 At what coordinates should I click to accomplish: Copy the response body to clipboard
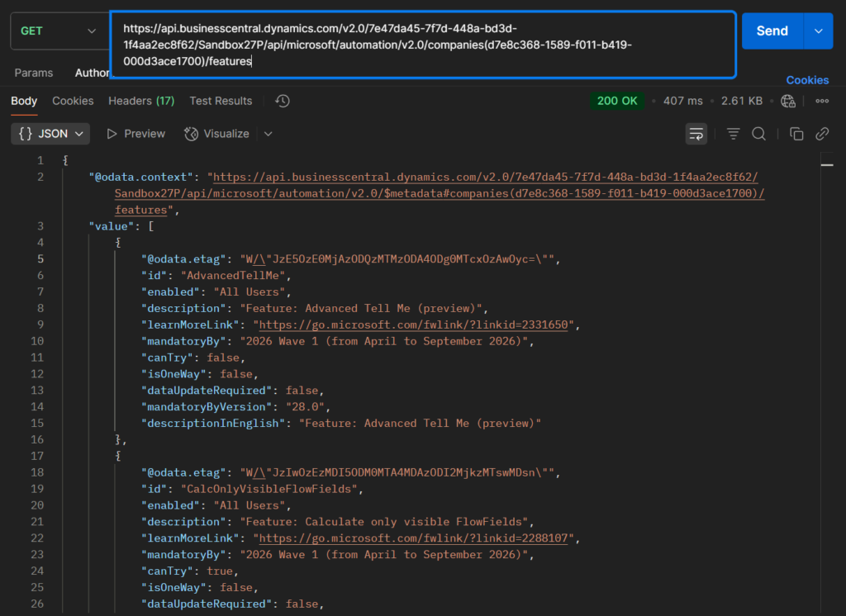[x=796, y=134]
